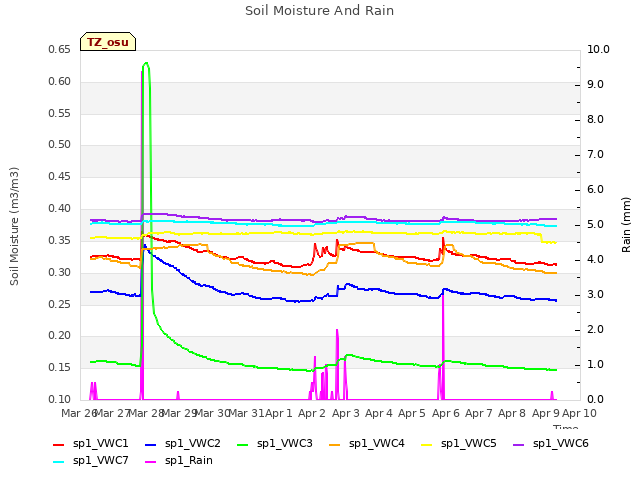The image size is (640, 480).
Task: Click the TZ_osu annotation label
Action: (x=108, y=42)
